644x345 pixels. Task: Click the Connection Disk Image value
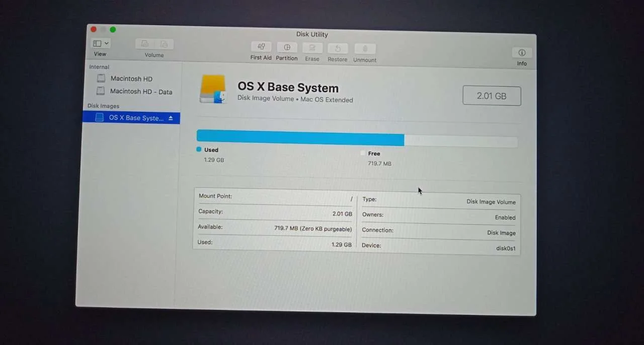point(501,233)
